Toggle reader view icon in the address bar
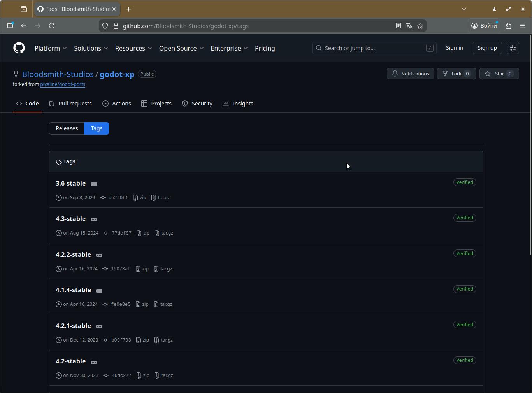Viewport: 532px width, 393px height. (399, 26)
